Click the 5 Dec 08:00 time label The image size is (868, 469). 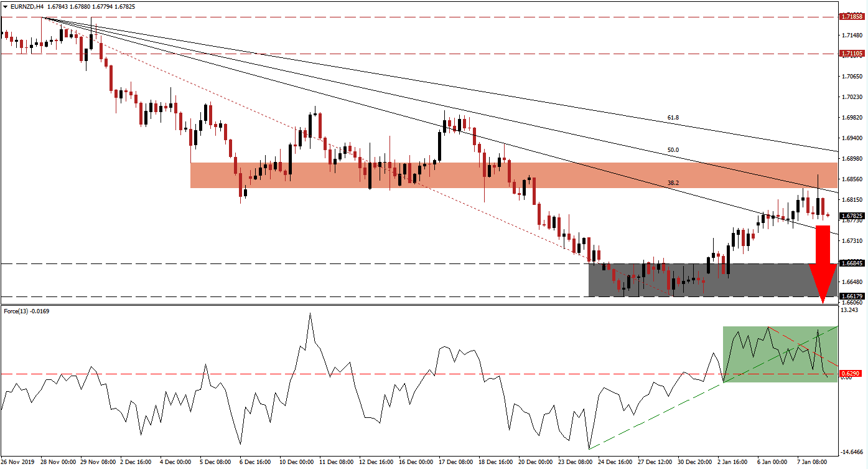pos(217,463)
